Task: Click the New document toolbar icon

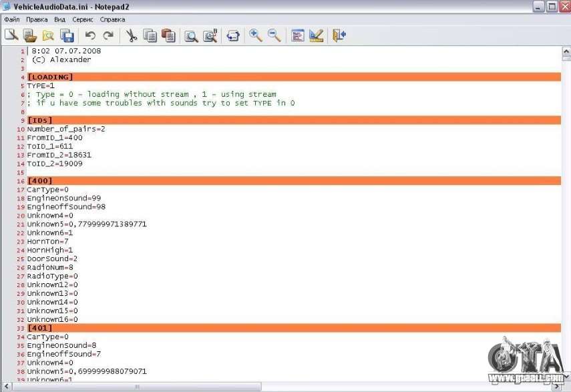Action: pyautogui.click(x=11, y=35)
